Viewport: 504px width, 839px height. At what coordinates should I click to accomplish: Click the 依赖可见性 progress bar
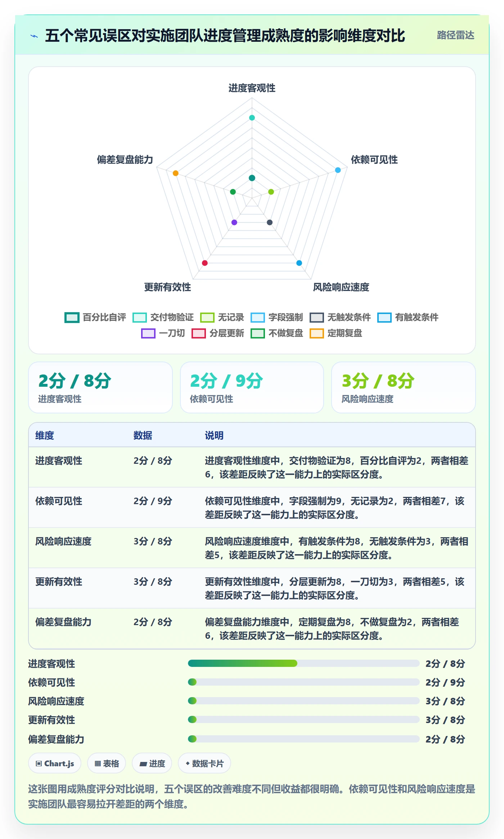click(x=303, y=682)
